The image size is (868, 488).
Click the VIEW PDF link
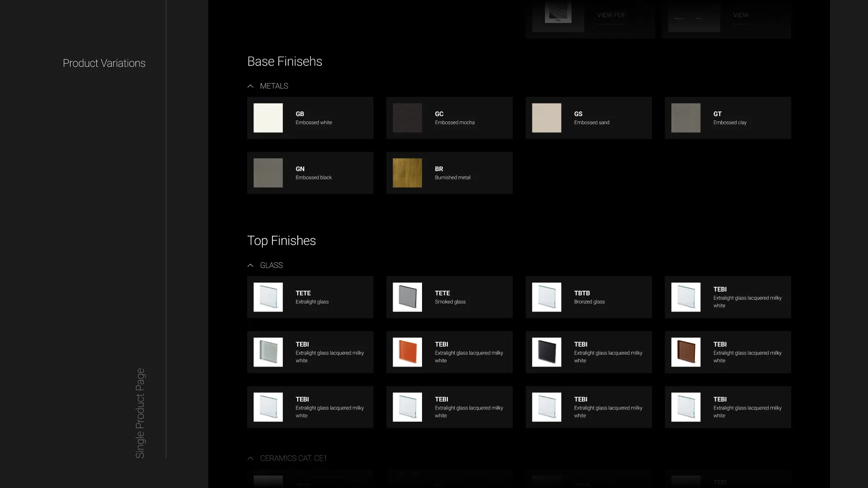point(611,15)
